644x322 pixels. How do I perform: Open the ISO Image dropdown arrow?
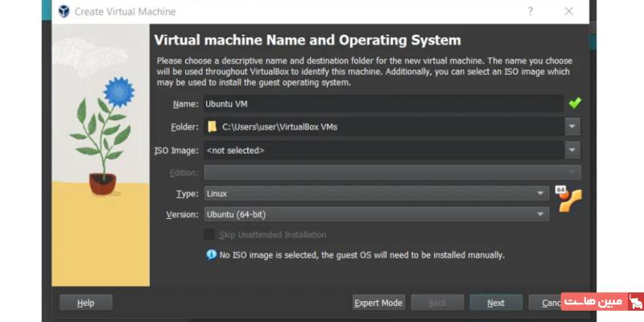click(x=572, y=150)
